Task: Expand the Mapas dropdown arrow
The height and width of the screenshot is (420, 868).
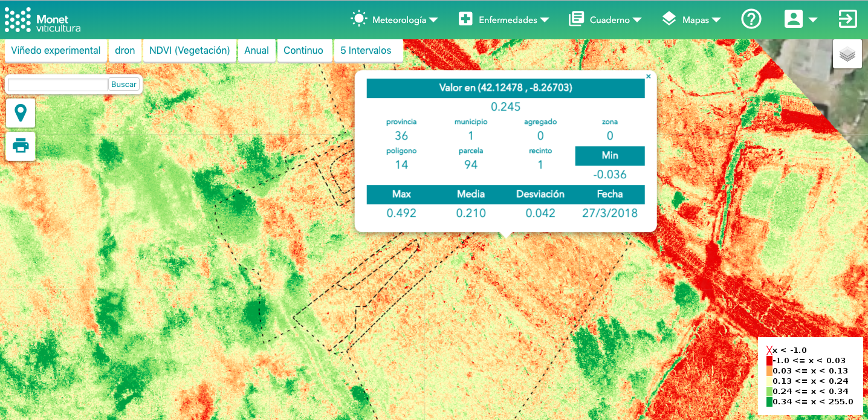Action: (x=716, y=20)
